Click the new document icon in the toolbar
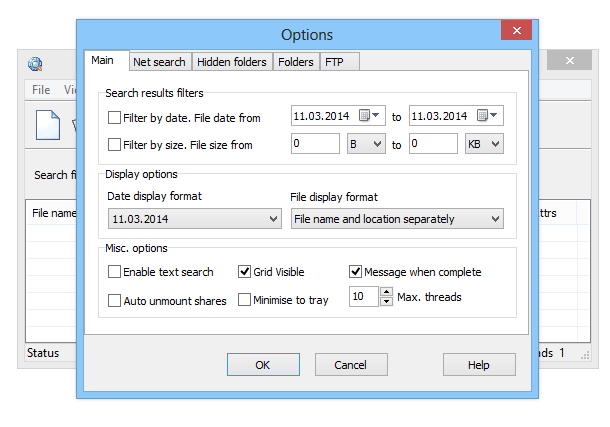The image size is (610, 427). pyautogui.click(x=47, y=125)
